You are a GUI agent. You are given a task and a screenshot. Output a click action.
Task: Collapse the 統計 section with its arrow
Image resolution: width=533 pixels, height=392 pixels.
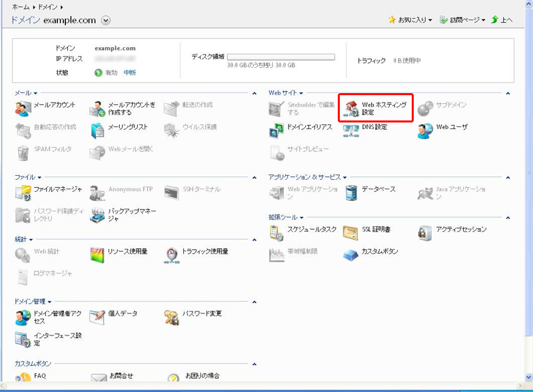click(x=255, y=240)
